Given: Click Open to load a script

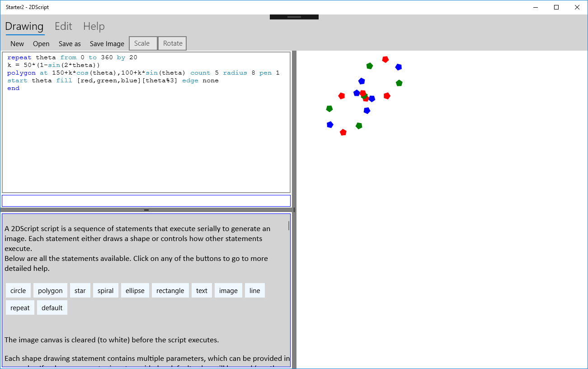Looking at the screenshot, I should 41,44.
